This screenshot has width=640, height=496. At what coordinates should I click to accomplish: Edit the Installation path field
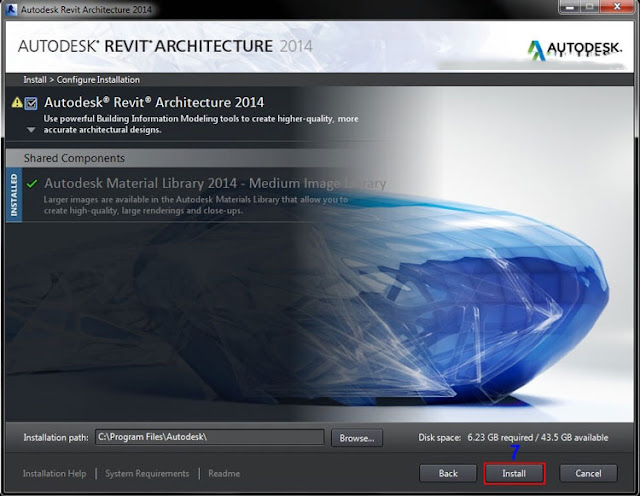210,437
